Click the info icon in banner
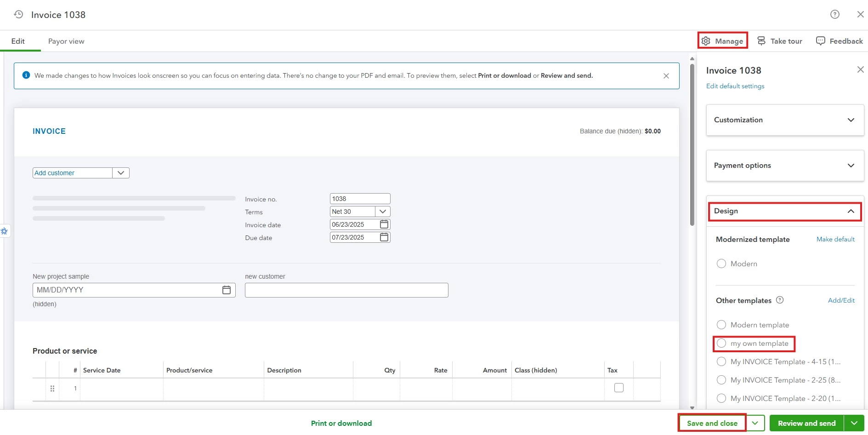 click(26, 75)
